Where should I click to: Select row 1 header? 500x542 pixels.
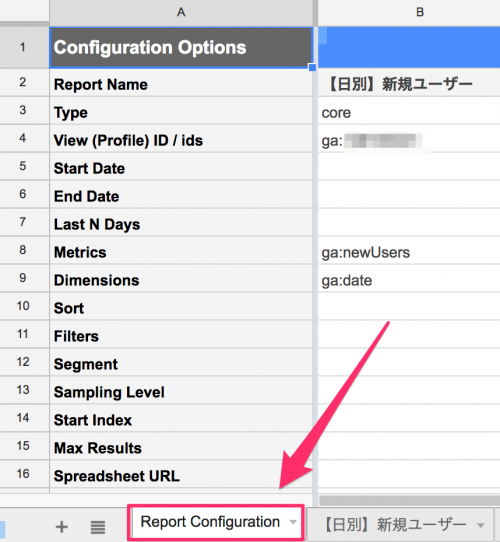tap(23, 47)
